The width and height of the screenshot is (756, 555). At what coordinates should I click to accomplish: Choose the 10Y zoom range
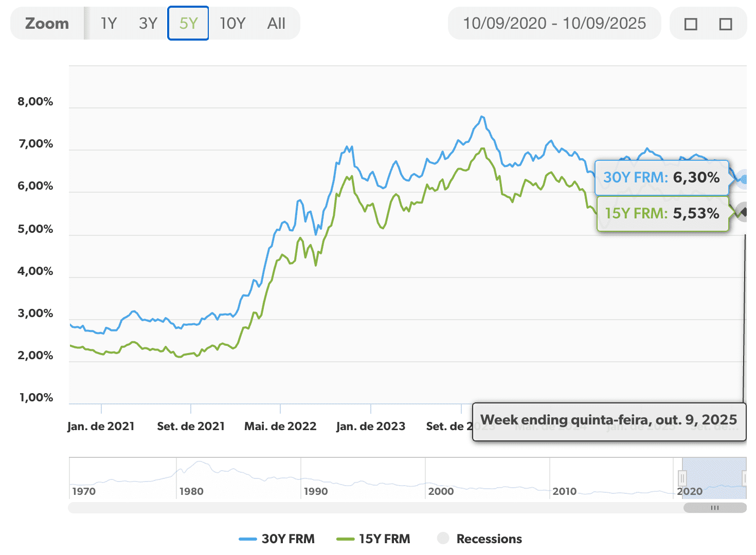(x=232, y=24)
